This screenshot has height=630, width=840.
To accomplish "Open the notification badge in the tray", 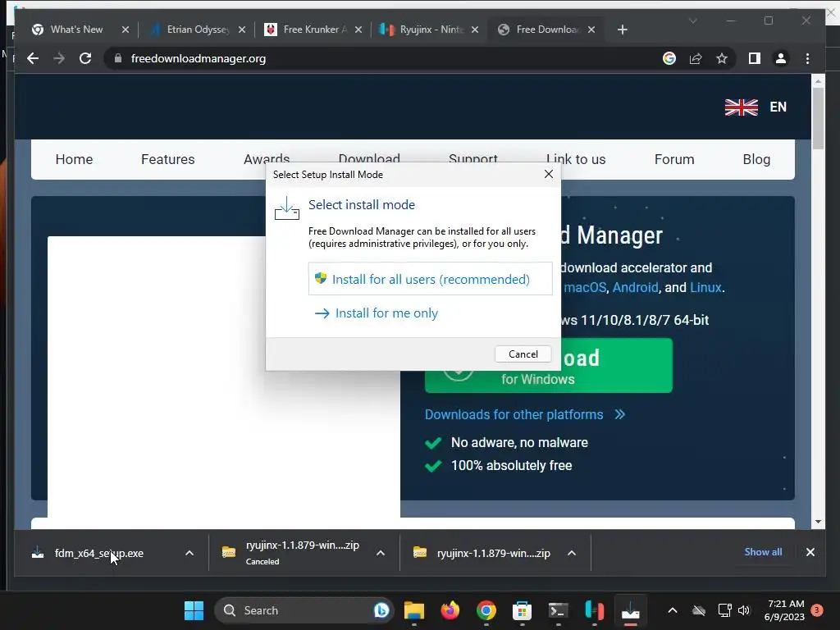I will click(817, 610).
